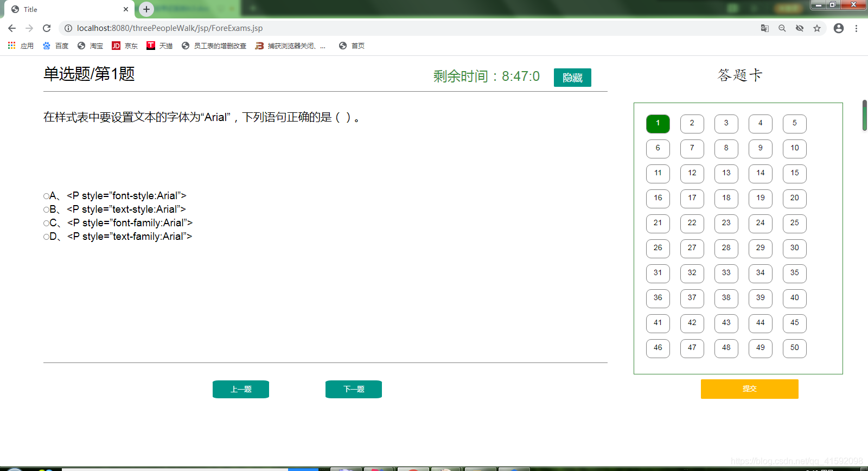868x471 pixels.
Task: Open the Chrome three-dot menu
Action: [856, 28]
